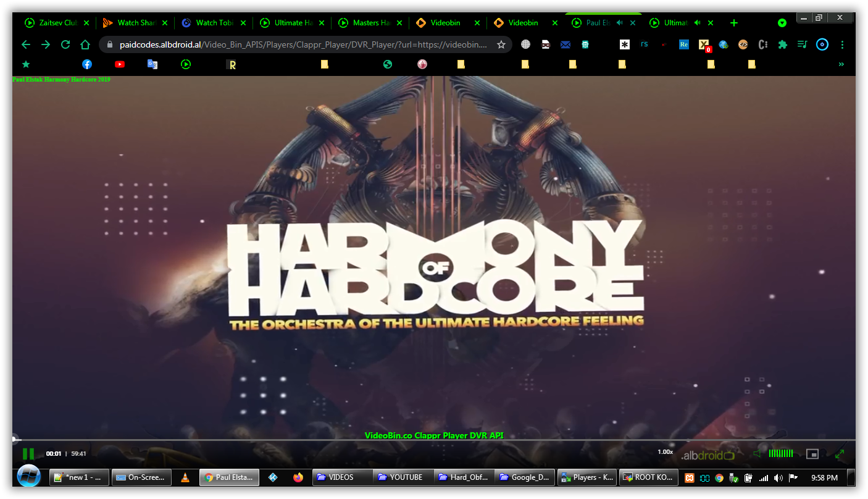Pause the video with the green pause button
The width and height of the screenshot is (868, 499).
click(x=28, y=454)
